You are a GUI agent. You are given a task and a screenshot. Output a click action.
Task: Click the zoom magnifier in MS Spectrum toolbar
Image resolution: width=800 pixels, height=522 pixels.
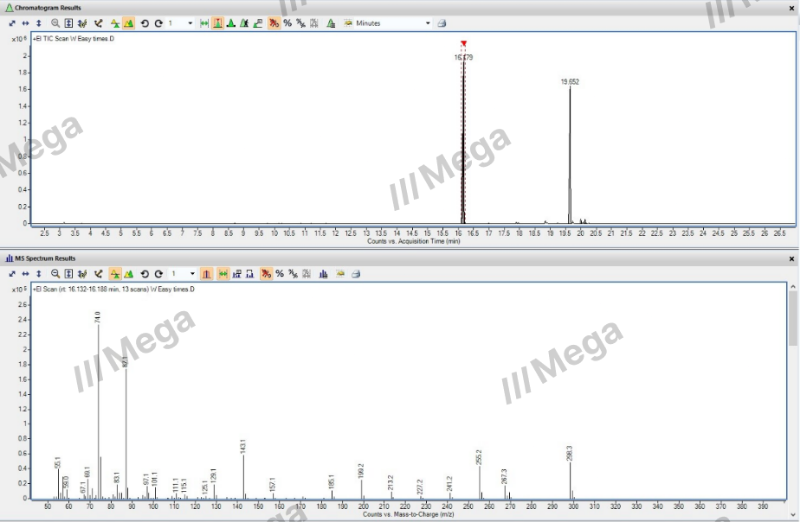tap(55, 273)
